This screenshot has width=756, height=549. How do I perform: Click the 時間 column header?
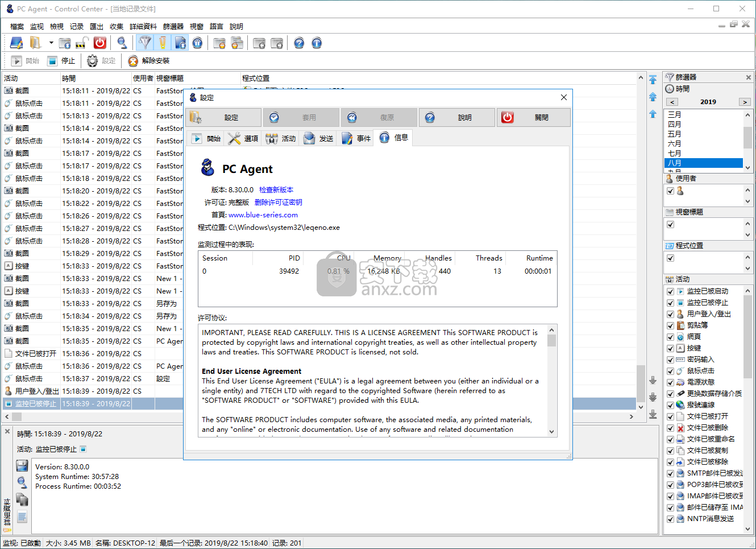pos(95,79)
